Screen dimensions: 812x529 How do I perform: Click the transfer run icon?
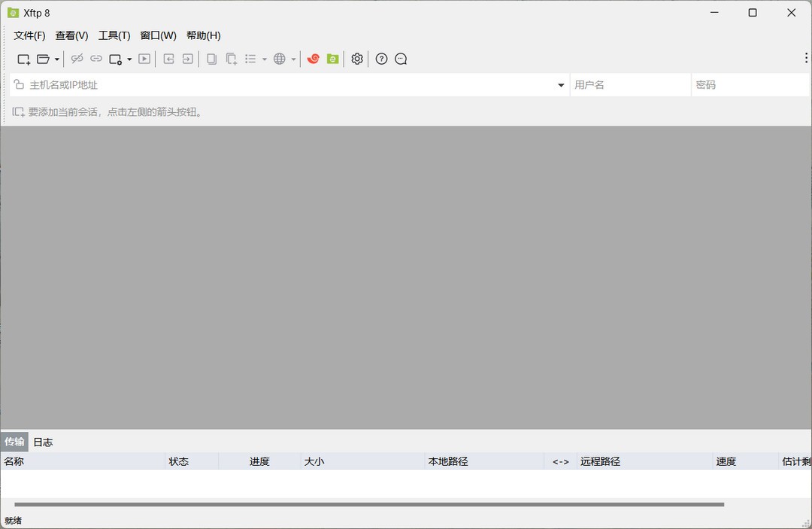point(144,59)
